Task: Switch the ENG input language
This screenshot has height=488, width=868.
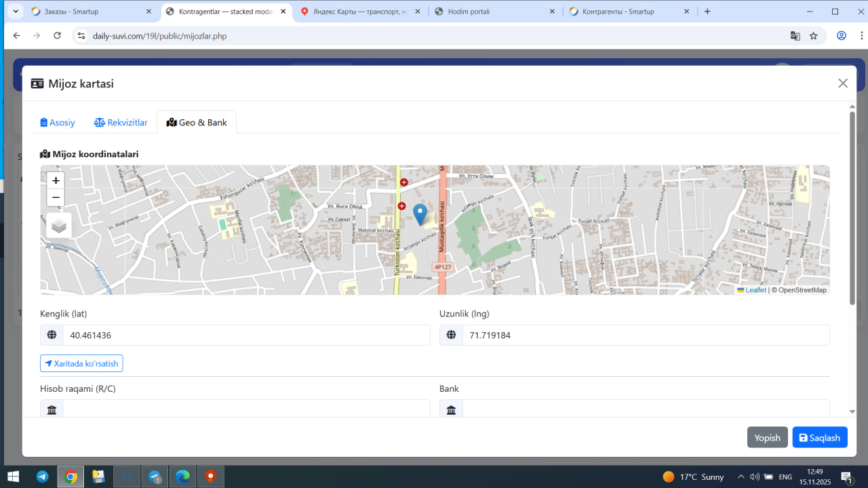Action: click(x=785, y=476)
